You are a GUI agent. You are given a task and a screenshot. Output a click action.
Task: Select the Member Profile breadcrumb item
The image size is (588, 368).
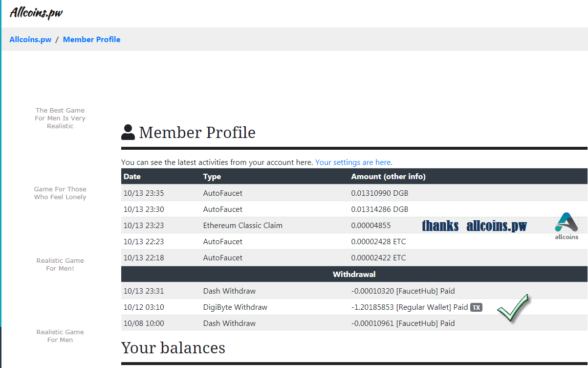tap(91, 40)
